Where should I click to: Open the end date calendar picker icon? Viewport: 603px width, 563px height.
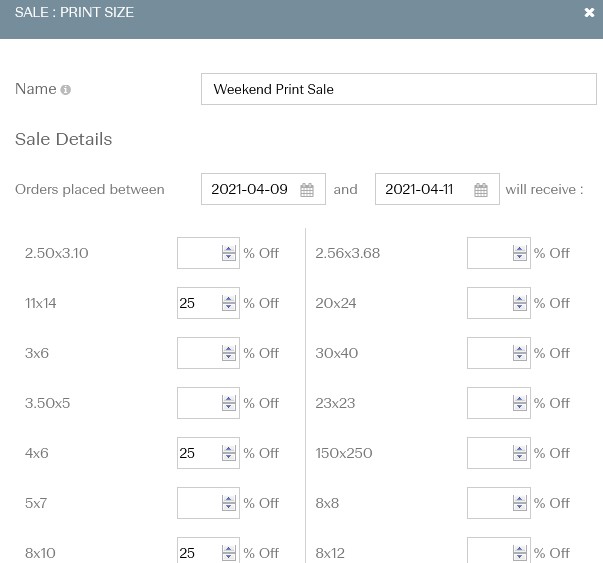pos(480,190)
